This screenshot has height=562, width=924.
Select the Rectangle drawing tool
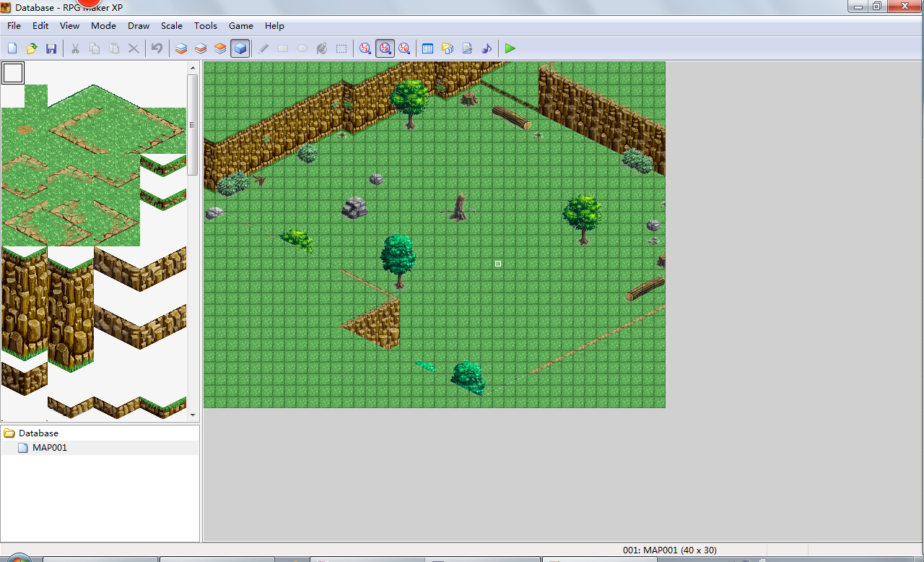(283, 48)
